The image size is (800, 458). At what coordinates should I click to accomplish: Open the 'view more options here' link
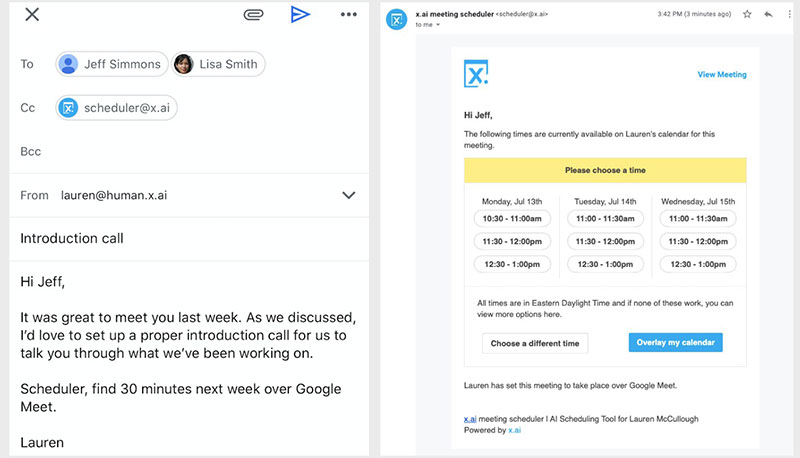(519, 315)
